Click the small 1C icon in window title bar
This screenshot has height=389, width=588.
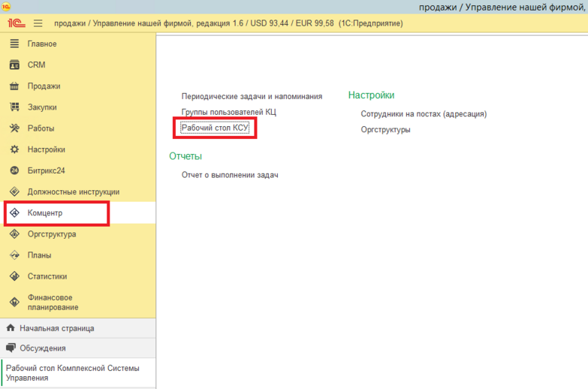pos(6,6)
